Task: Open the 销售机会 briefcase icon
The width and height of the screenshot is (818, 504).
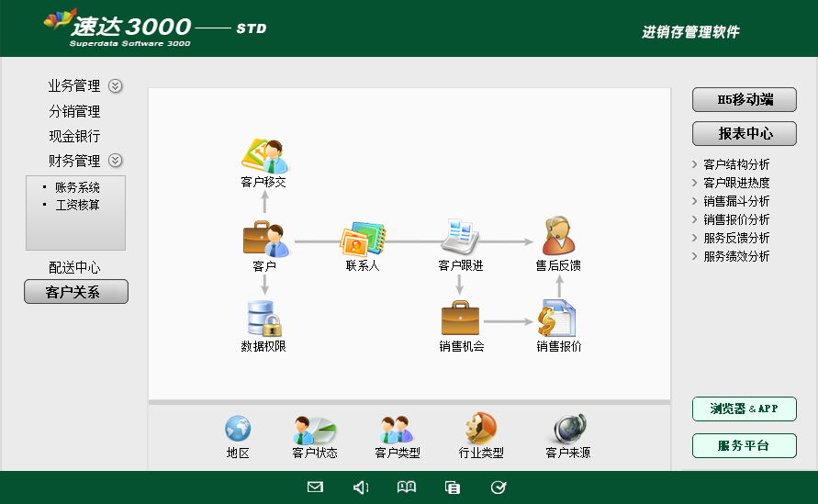Action: pos(460,318)
